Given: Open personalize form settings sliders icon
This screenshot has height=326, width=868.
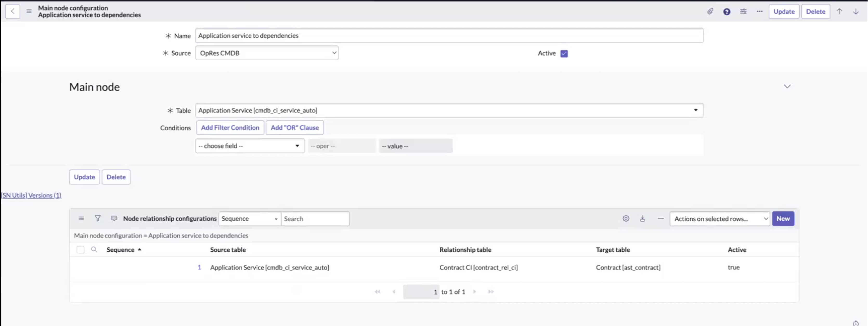Looking at the screenshot, I should (x=743, y=11).
